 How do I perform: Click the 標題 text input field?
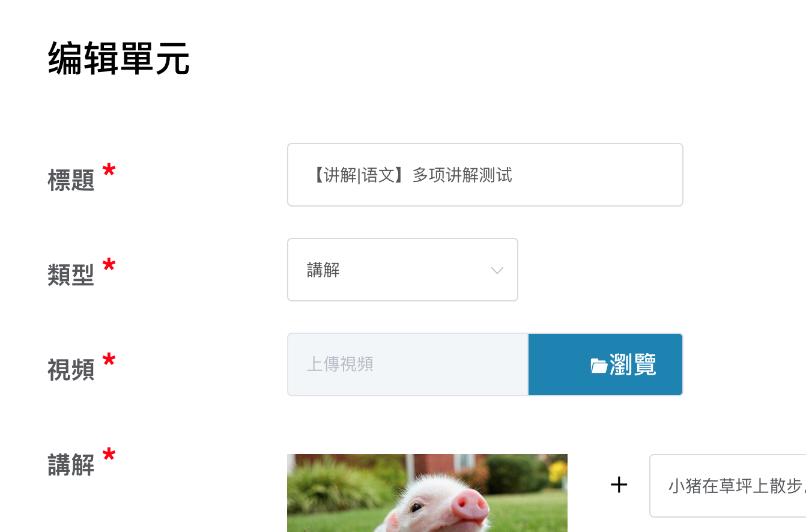(485, 175)
